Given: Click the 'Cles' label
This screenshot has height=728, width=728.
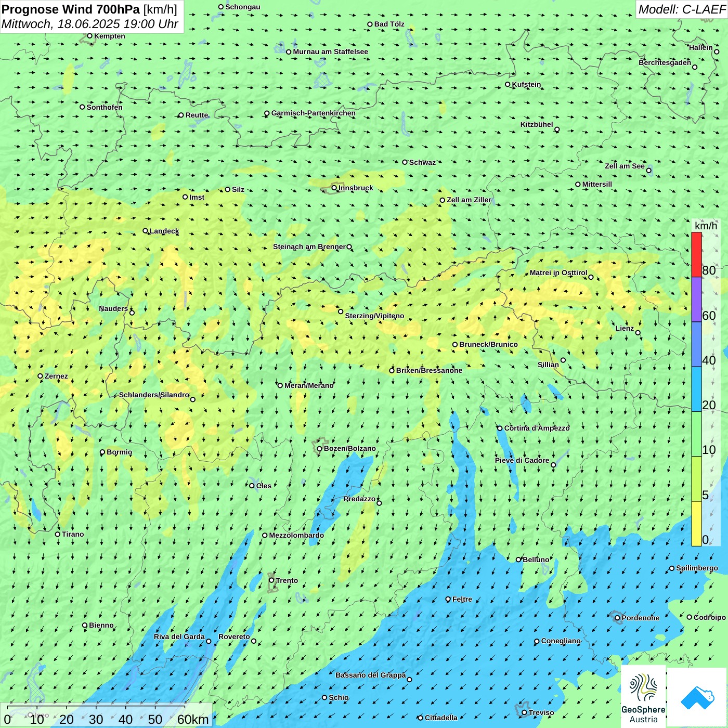Looking at the screenshot, I should (264, 486).
